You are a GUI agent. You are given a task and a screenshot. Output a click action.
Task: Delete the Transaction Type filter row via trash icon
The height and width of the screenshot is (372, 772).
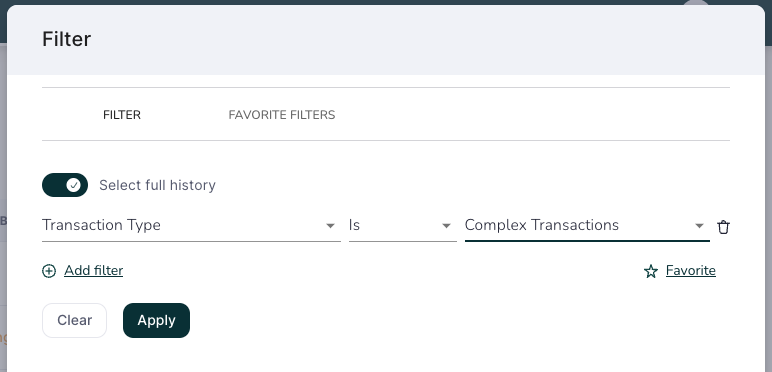pyautogui.click(x=723, y=227)
